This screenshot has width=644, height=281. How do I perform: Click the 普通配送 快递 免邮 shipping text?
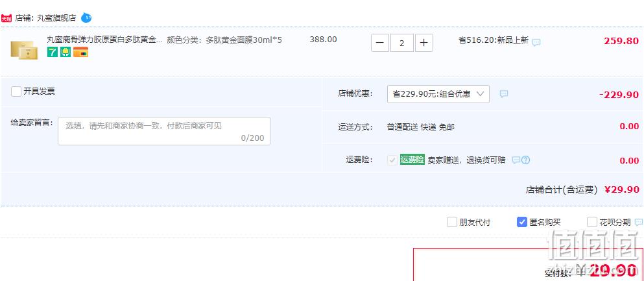[420, 127]
